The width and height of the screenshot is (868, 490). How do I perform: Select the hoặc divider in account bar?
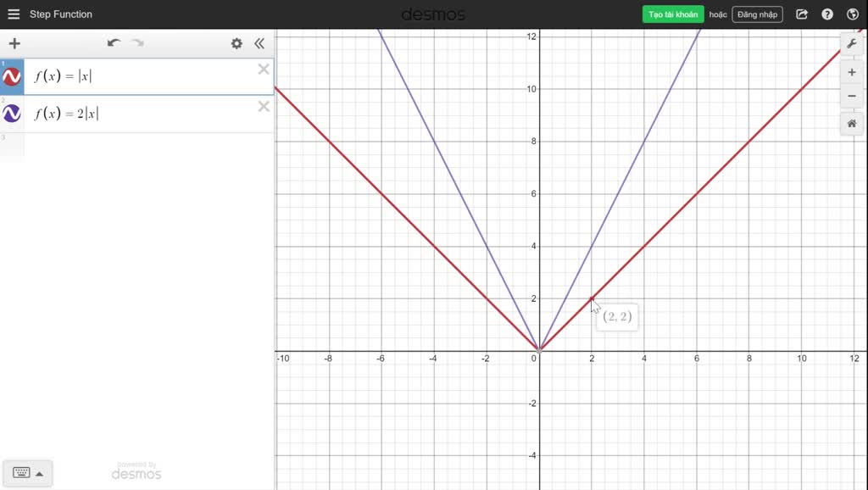pyautogui.click(x=716, y=14)
